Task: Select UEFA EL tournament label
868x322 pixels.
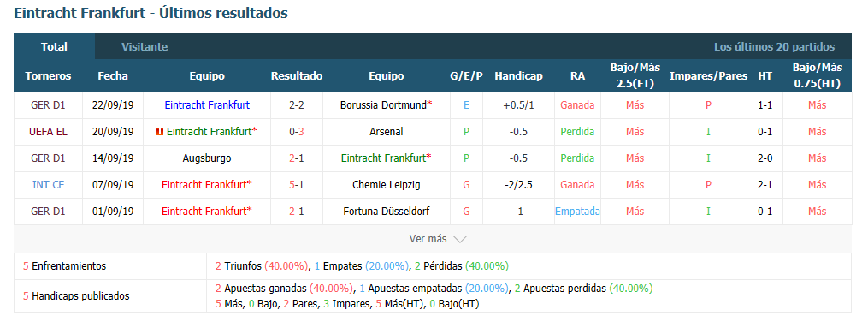Action: pyautogui.click(x=48, y=131)
